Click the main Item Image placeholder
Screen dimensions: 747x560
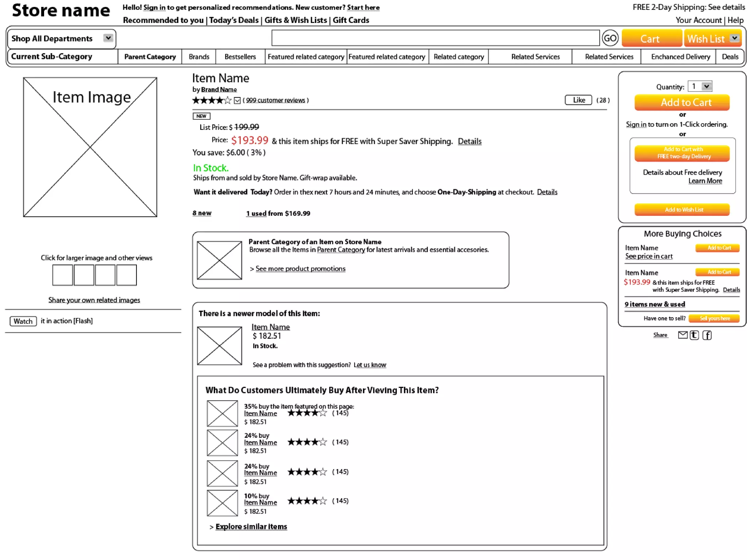[90, 147]
